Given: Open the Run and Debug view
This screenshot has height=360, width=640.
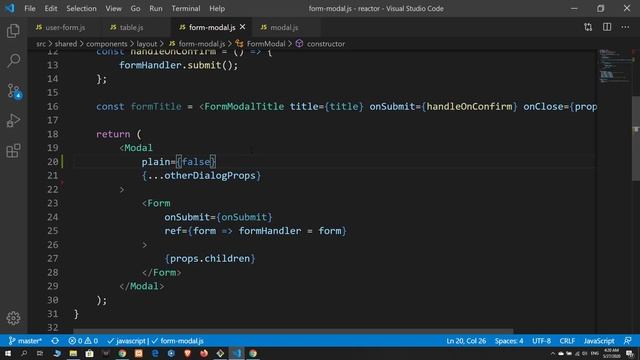Looking at the screenshot, I should [13, 121].
